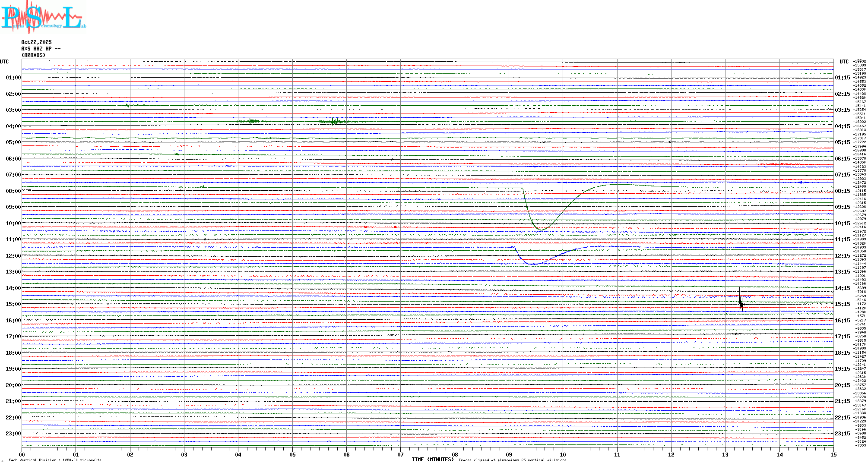The width and height of the screenshot is (868, 466).
Task: Click the 12:15 label on right axis
Action: 842,256
